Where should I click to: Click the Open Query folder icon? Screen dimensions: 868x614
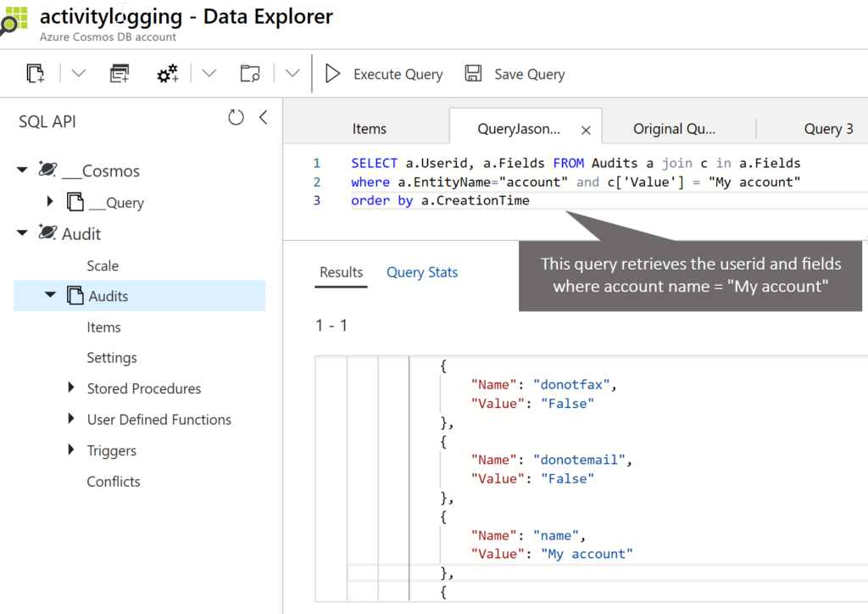point(250,74)
